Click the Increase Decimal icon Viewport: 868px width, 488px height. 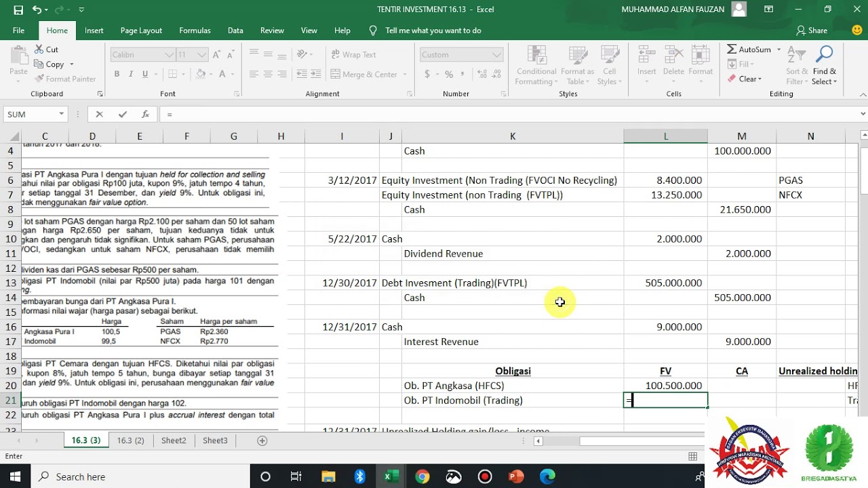pos(482,75)
